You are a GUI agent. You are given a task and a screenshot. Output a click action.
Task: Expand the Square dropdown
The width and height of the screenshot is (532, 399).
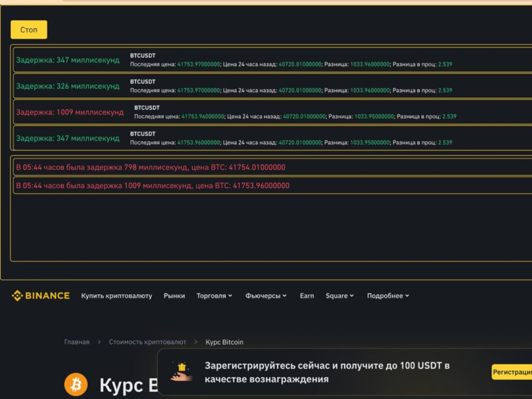pos(339,296)
